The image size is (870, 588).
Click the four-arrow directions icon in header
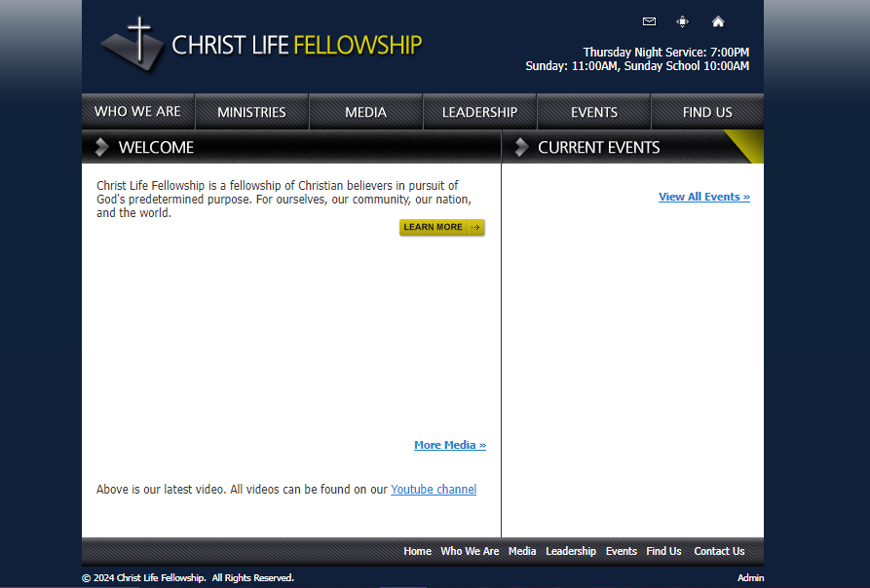coord(683,21)
